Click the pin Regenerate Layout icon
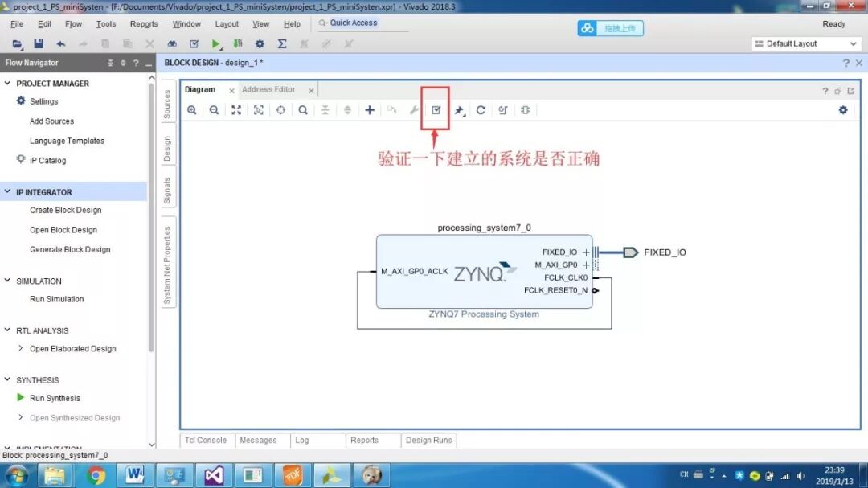This screenshot has height=488, width=868. pyautogui.click(x=459, y=110)
